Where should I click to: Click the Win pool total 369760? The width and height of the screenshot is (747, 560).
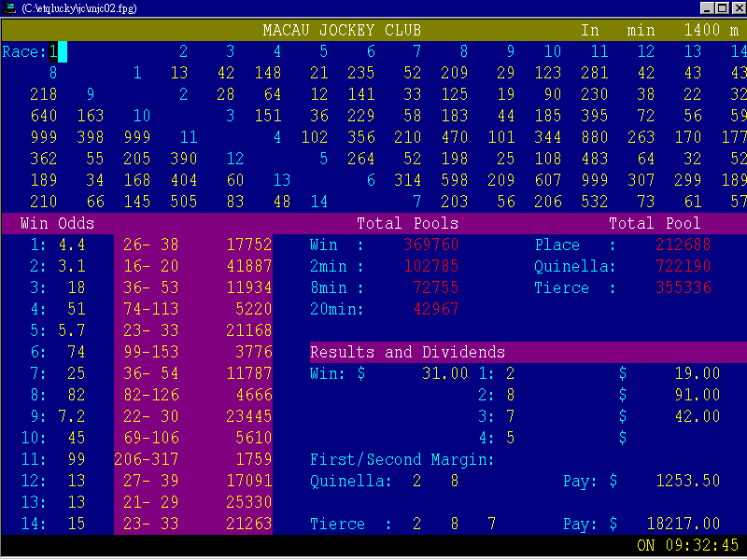[x=430, y=245]
